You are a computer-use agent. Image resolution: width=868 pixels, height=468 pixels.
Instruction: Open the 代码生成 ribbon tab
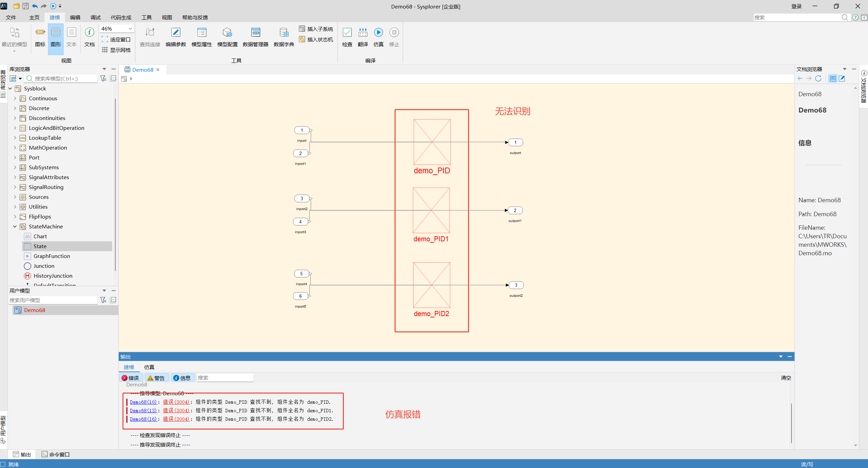[121, 17]
